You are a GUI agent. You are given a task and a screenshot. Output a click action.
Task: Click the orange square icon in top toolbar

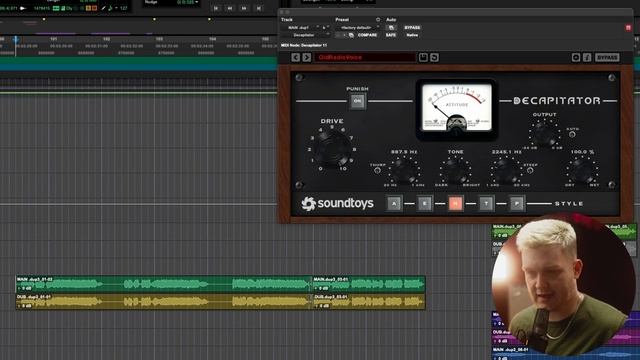point(94,8)
